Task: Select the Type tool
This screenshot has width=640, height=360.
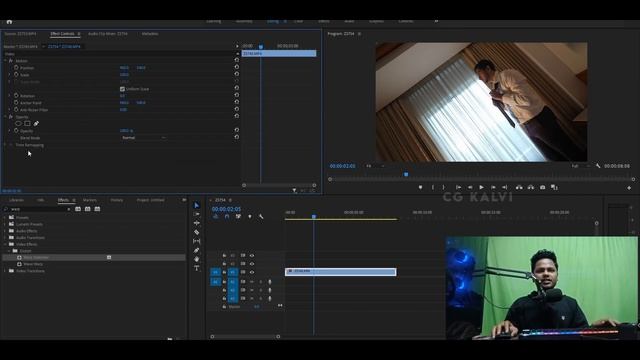Action: coord(196,268)
